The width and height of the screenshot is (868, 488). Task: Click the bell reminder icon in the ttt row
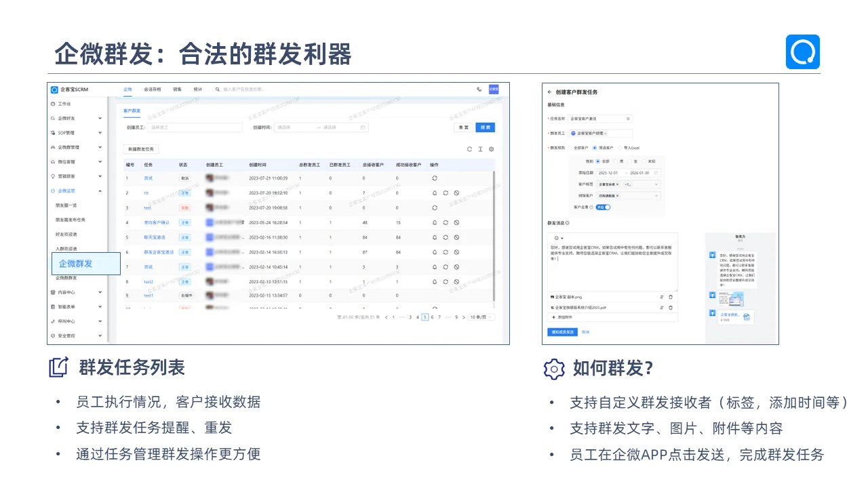click(x=435, y=192)
